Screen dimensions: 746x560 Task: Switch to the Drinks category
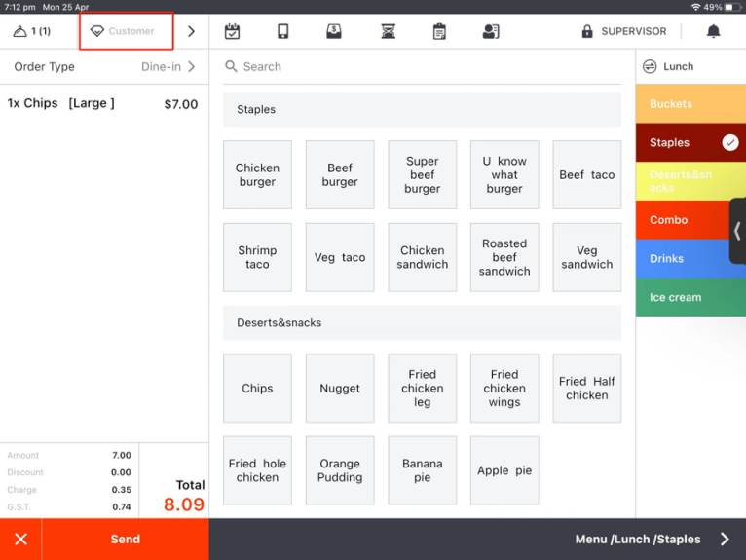(690, 259)
